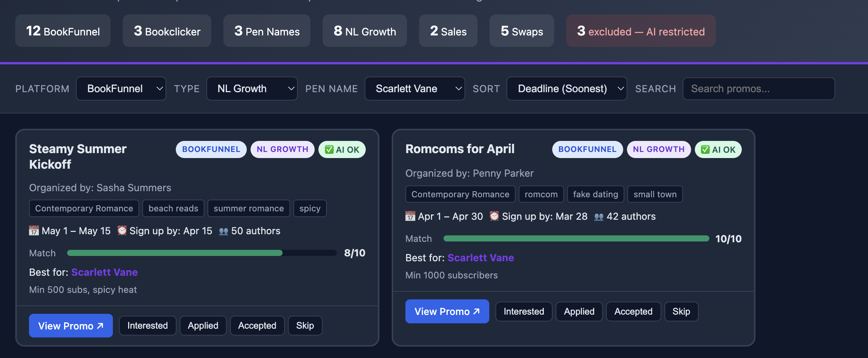
Task: Click authors icon next to 42 authors
Action: 599,217
